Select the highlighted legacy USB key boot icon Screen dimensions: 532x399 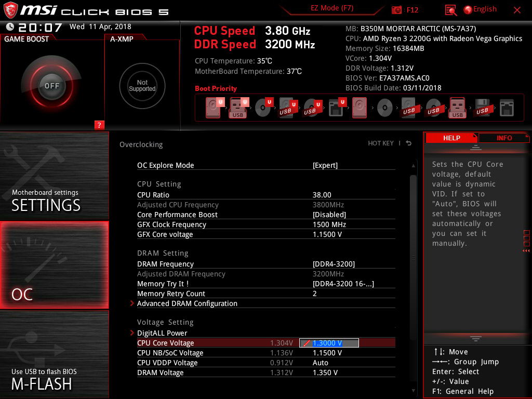(457, 108)
